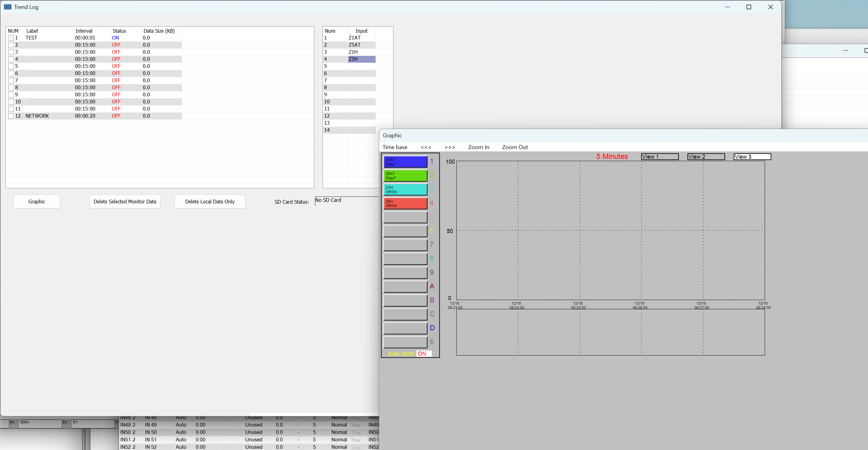Click Zoom Out in graph toolbar
868x450 pixels.
[x=515, y=147]
